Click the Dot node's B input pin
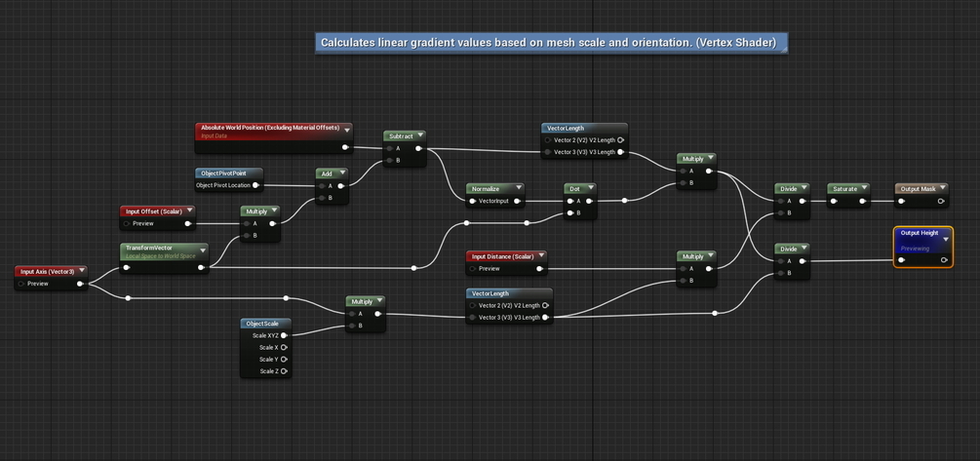 tap(569, 213)
